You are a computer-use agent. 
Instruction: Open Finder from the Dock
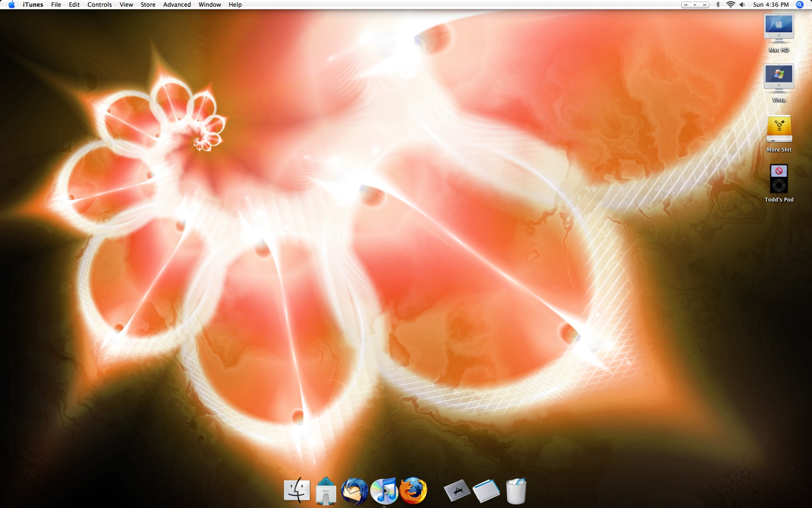pos(296,490)
